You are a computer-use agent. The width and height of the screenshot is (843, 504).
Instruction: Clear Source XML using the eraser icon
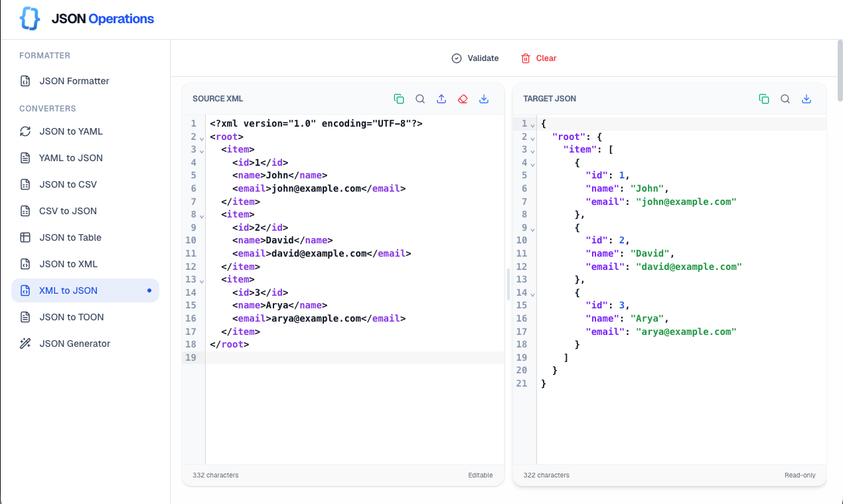[463, 98]
